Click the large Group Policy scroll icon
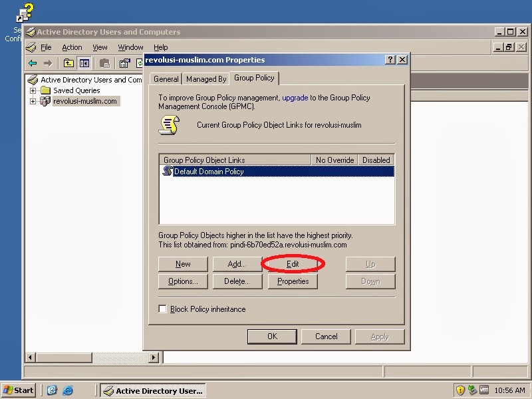Screen dimensions: 532x399 coord(169,125)
